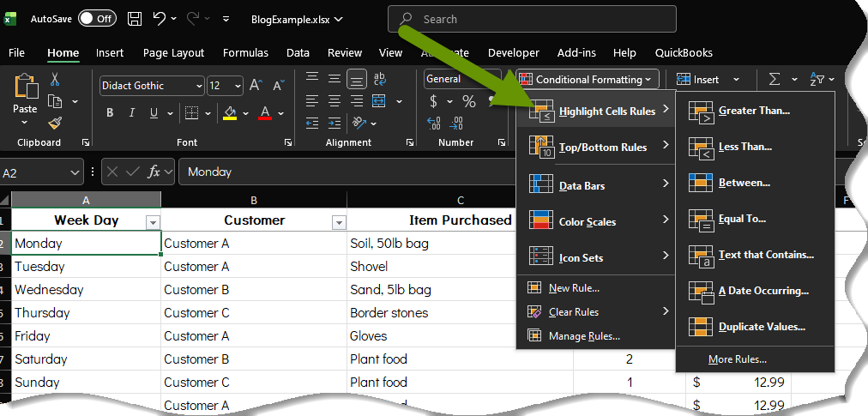Click the AutoSum sigma icon
The width and height of the screenshot is (868, 416).
775,80
